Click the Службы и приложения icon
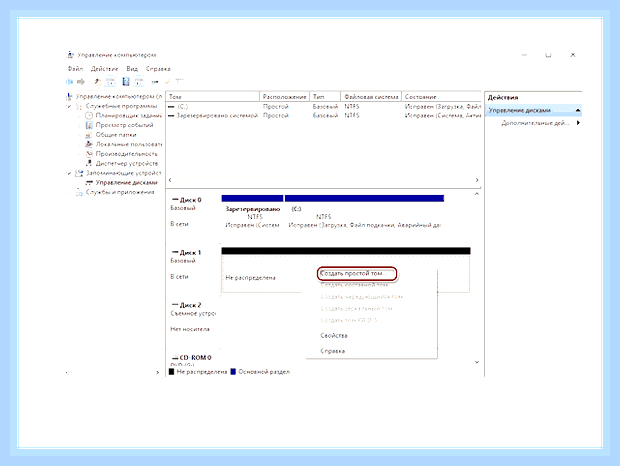Image resolution: width=620 pixels, height=466 pixels. [79, 192]
